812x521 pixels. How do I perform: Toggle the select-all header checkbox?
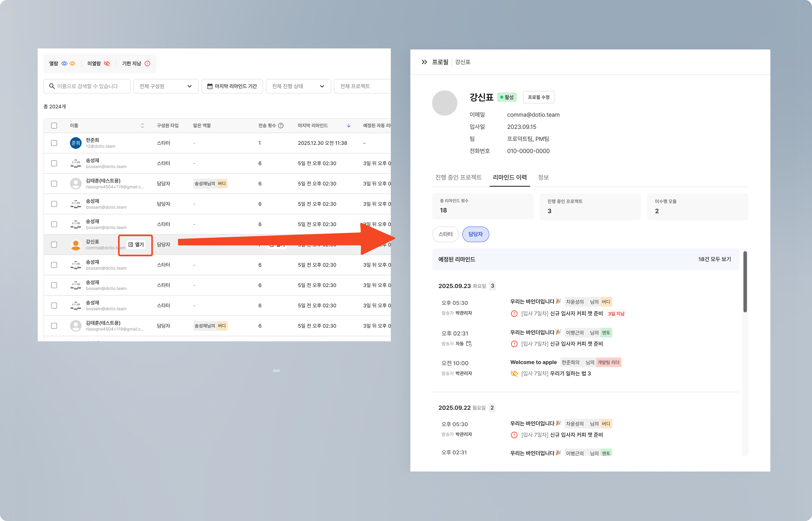54,125
